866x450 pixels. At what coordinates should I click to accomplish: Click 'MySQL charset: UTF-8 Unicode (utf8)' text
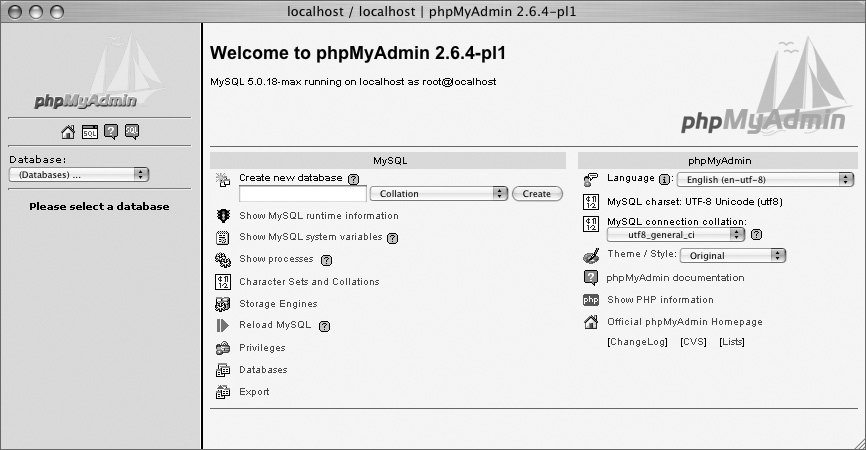coord(695,202)
